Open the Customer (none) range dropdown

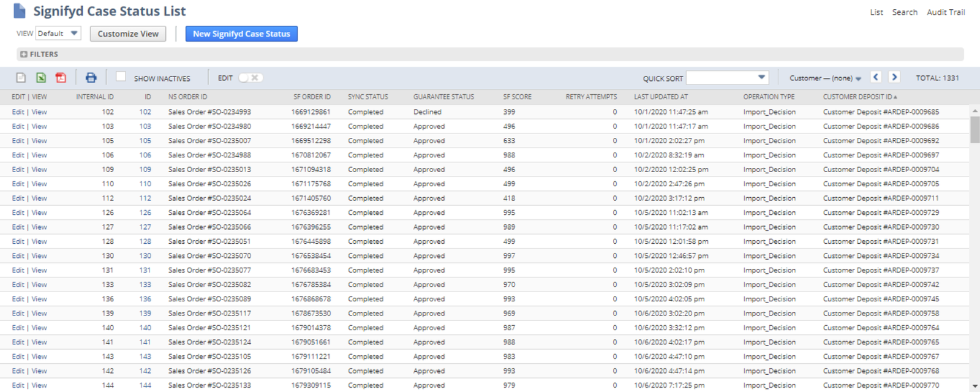825,78
